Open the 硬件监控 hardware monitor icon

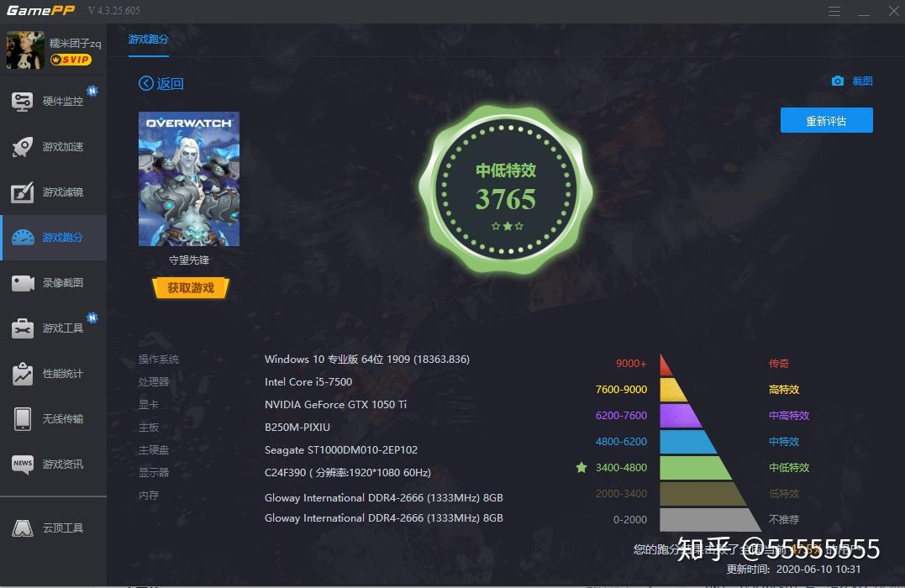[22, 102]
